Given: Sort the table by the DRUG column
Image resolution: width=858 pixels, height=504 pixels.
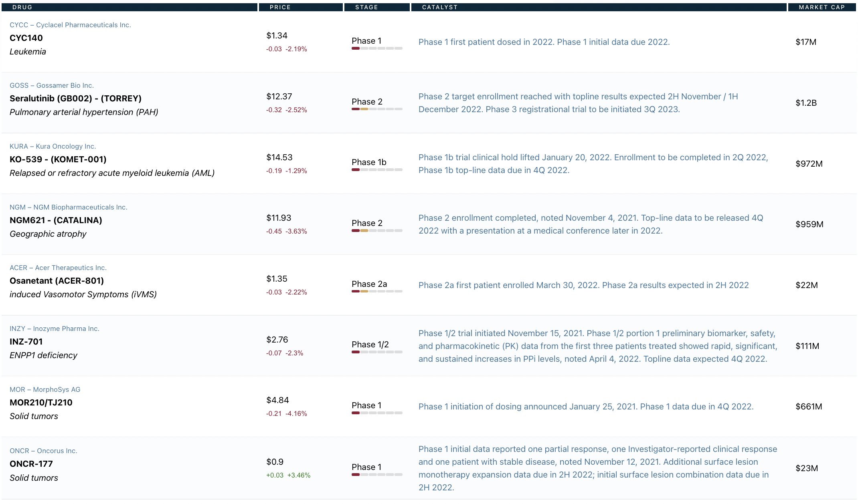Looking at the screenshot, I should tap(22, 7).
